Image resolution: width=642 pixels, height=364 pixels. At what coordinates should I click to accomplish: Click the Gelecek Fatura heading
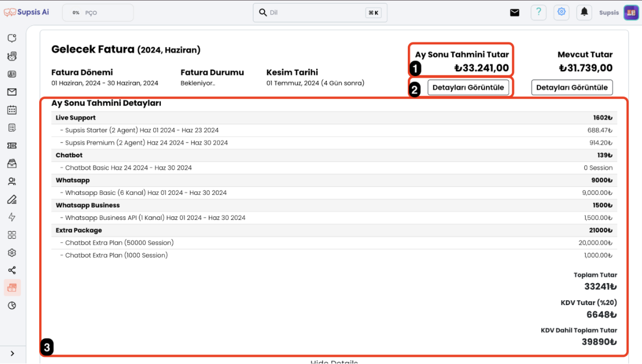[x=126, y=49]
